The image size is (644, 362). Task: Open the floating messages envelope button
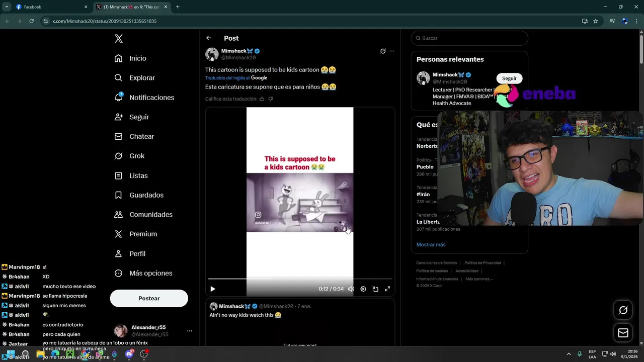coord(623,333)
